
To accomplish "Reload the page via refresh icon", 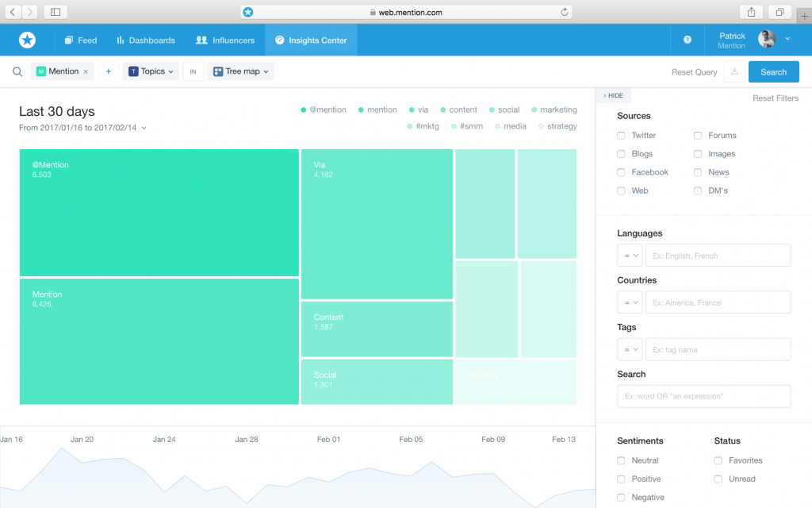I will point(565,12).
